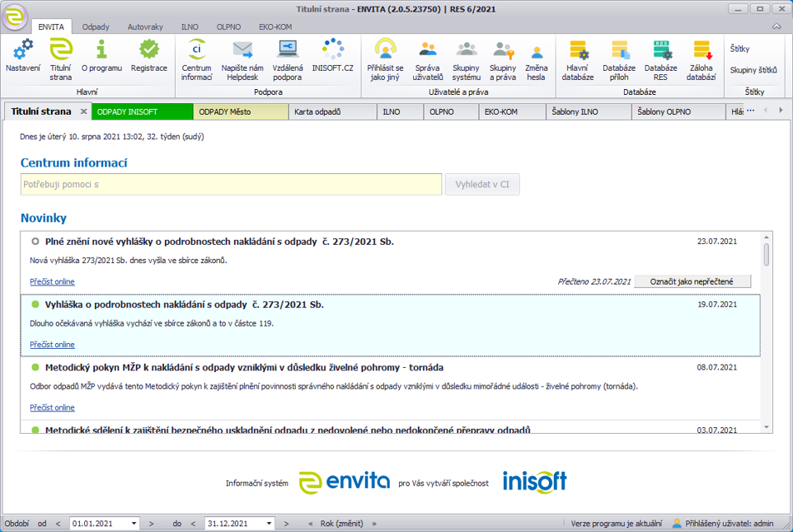Close the Titulní strana tab
793x532 pixels.
click(84, 112)
